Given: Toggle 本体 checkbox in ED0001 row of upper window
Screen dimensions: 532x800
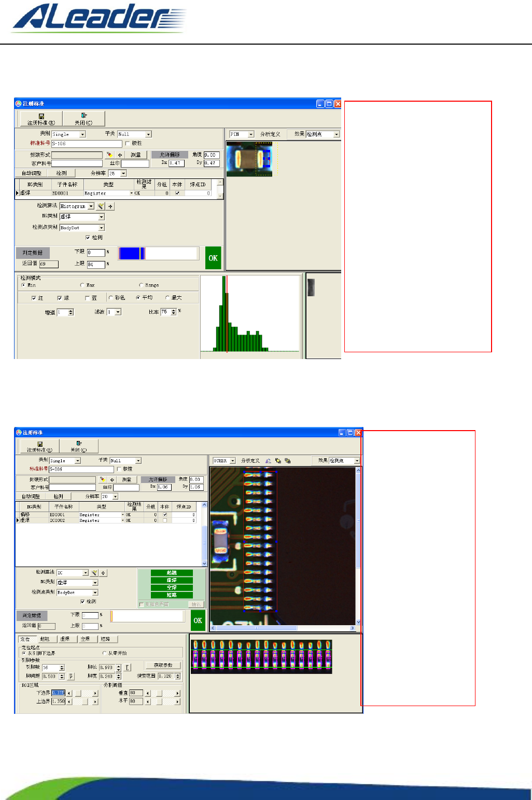Looking at the screenshot, I should coord(177,193).
